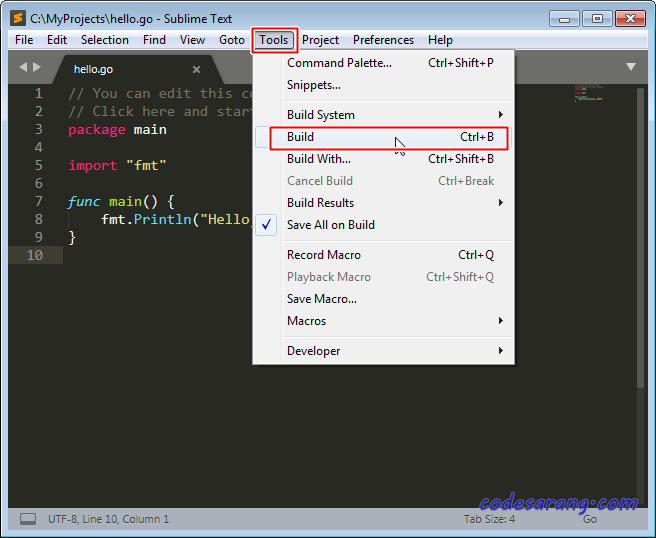Open the Preferences menu
This screenshot has height=538, width=656.
tap(383, 40)
